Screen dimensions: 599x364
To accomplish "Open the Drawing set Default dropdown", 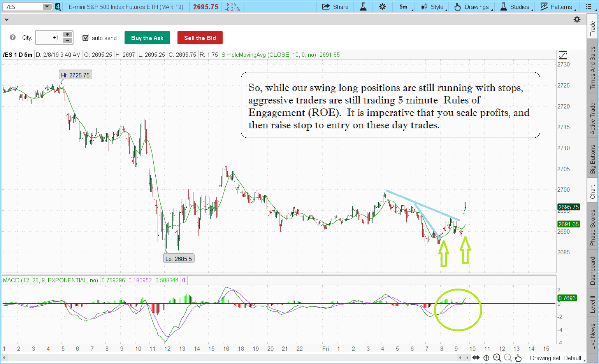I will click(557, 358).
